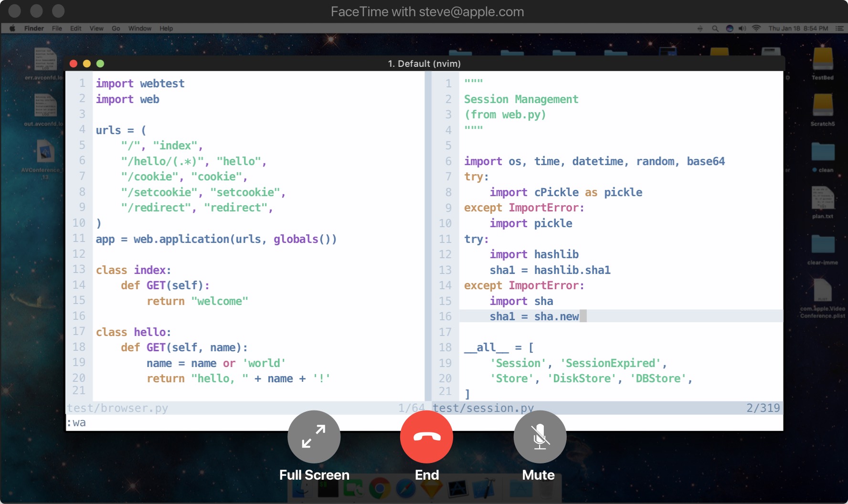Click the date and time clock
The image size is (848, 504).
pos(798,28)
